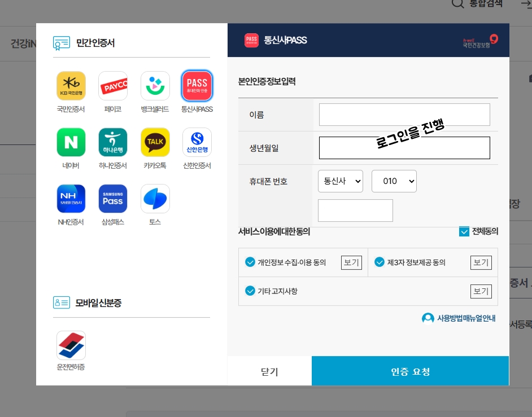
Task: Click the 휴대폰 번호 label
Action: pos(268,182)
